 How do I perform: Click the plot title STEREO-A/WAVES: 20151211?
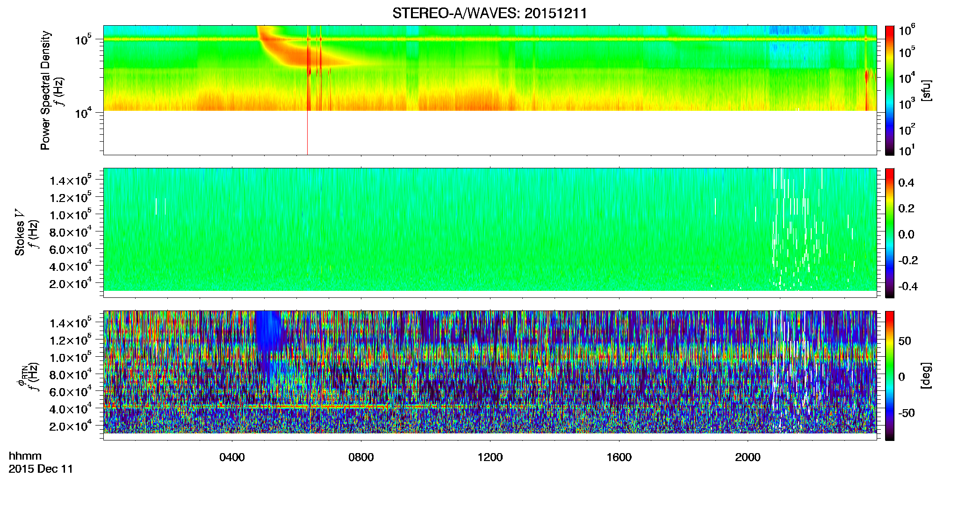[x=490, y=14]
